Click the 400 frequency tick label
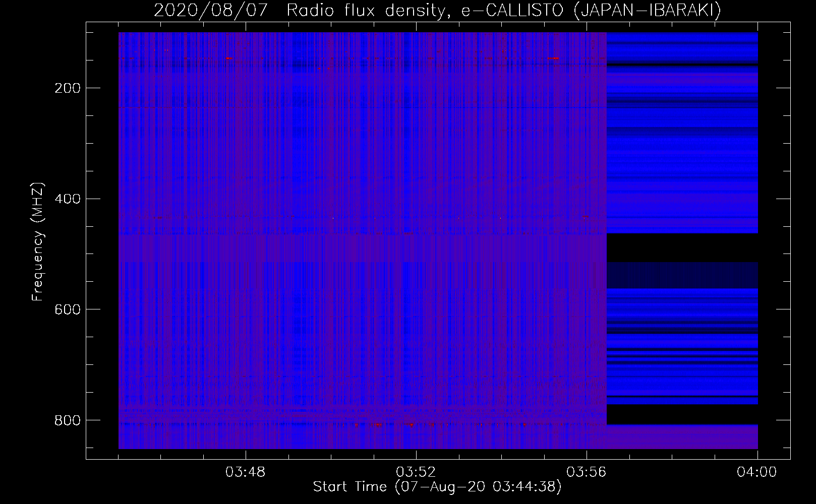The height and width of the screenshot is (504, 816). coord(67,199)
